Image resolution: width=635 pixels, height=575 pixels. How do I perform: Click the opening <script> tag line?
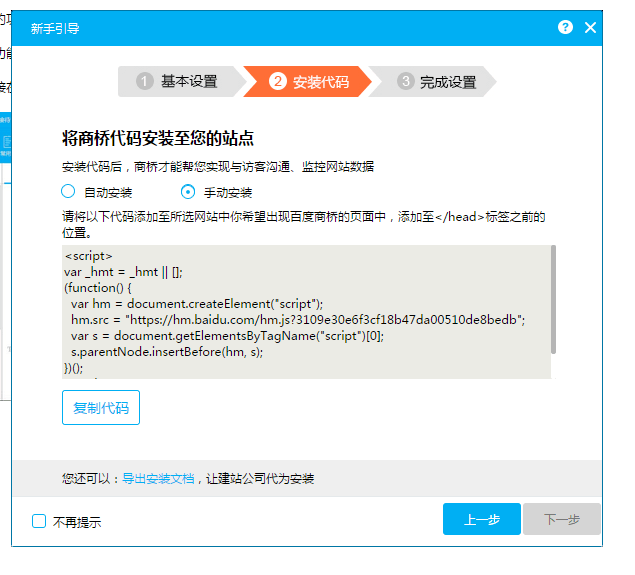89,255
